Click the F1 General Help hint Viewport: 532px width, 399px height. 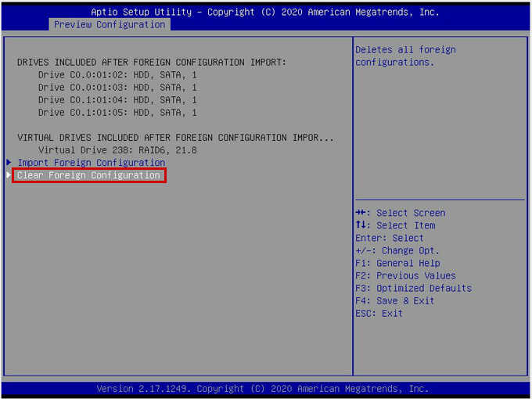point(397,263)
